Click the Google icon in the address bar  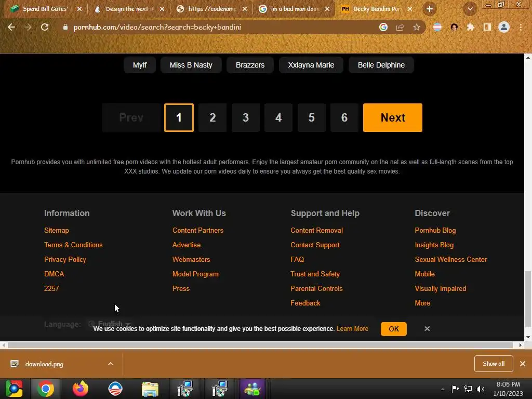(383, 27)
